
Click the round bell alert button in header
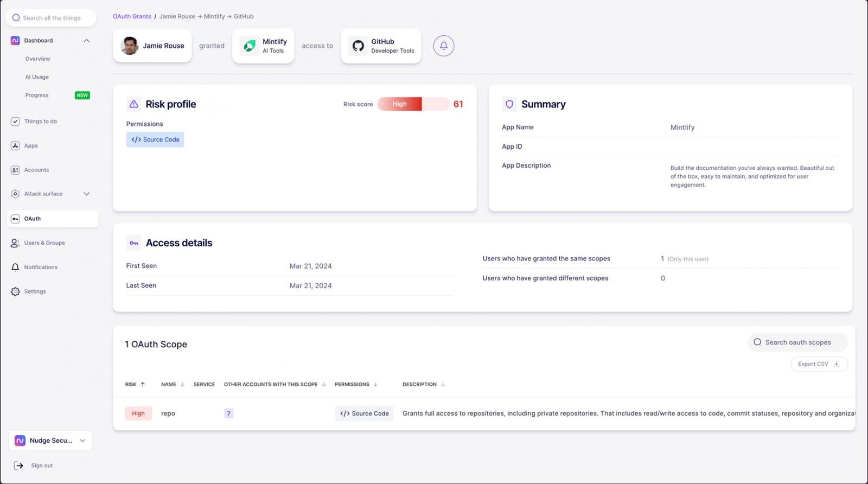[444, 46]
